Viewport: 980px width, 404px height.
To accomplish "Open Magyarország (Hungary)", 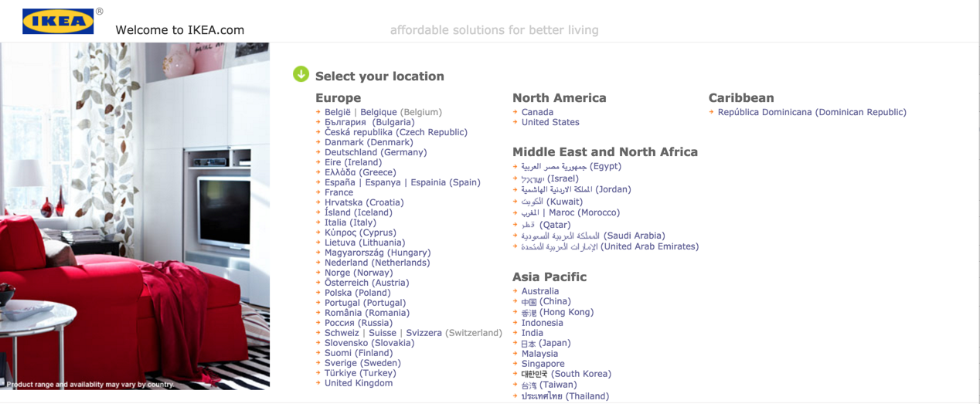I will tap(377, 253).
